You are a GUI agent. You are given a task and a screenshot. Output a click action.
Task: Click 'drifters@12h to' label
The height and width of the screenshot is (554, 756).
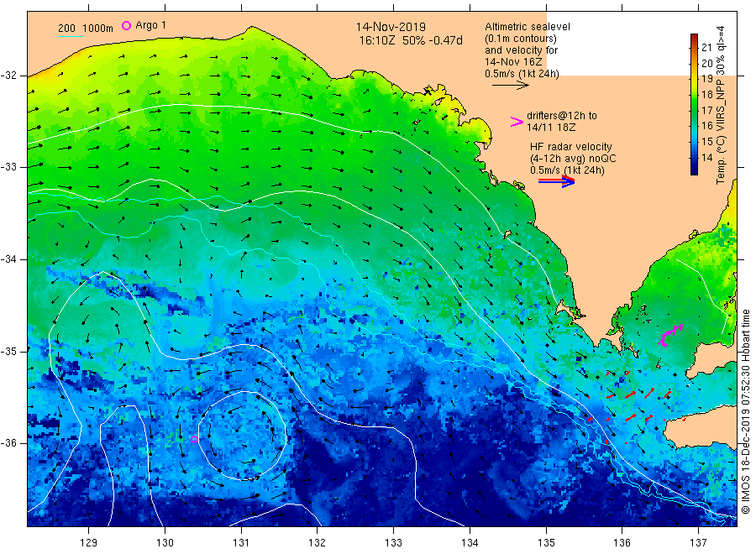(562, 116)
